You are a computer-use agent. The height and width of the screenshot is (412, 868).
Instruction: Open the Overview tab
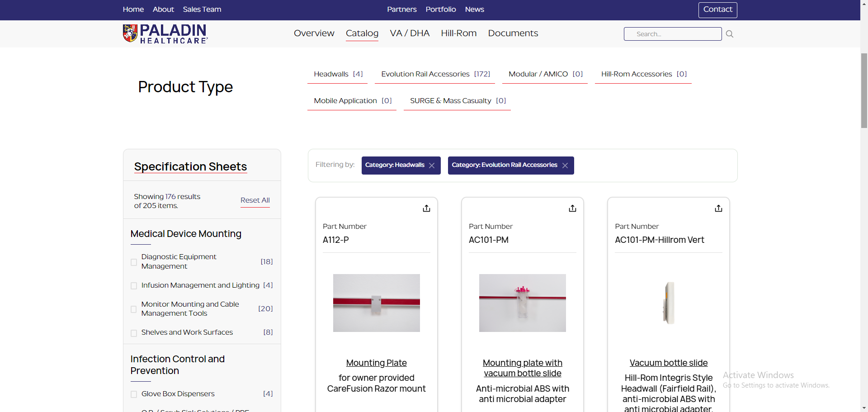(314, 33)
